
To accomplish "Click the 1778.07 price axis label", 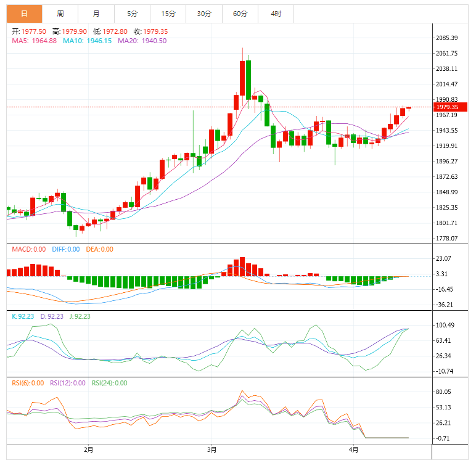I will point(447,239).
